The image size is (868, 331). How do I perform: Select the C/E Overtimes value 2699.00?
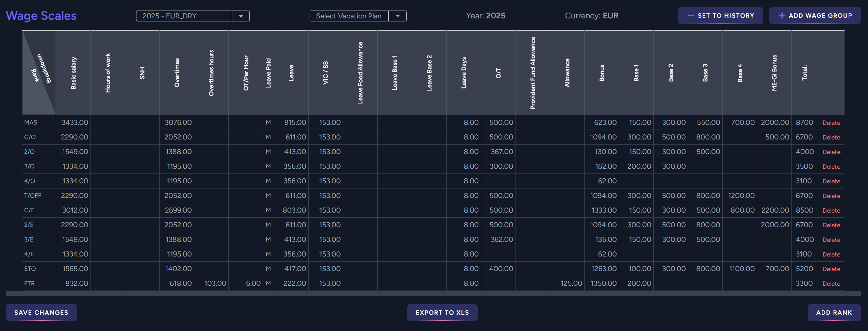click(177, 210)
